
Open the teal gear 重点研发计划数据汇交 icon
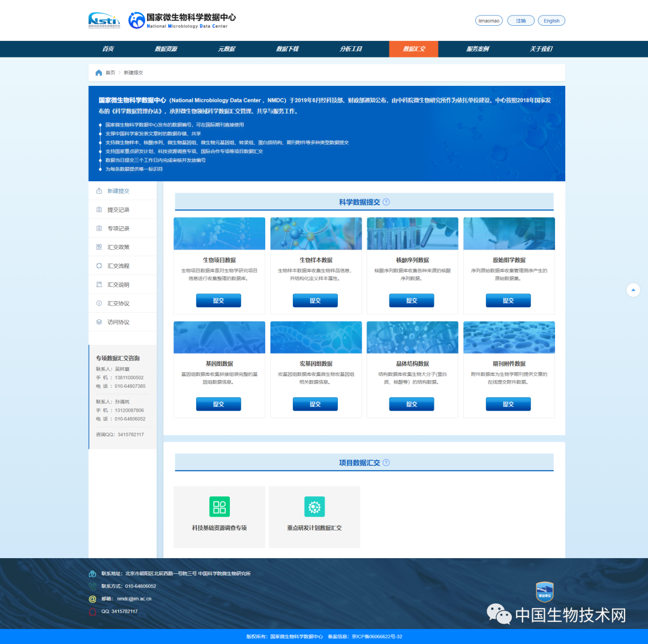coord(314,507)
